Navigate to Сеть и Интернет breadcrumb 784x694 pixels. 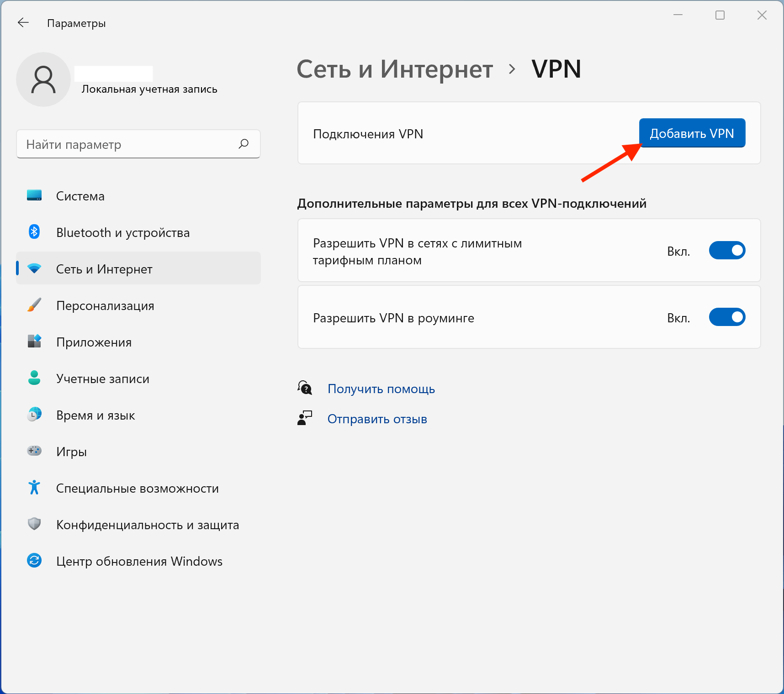(x=395, y=69)
